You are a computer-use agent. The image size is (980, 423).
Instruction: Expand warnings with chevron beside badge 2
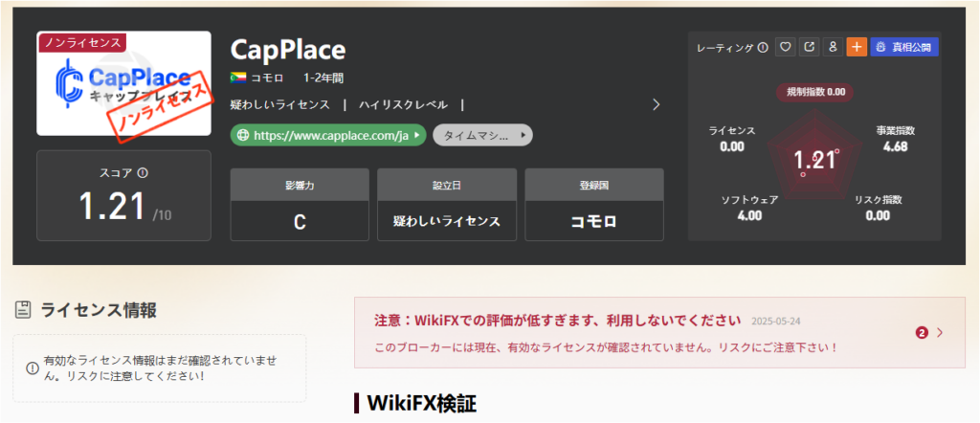[940, 333]
